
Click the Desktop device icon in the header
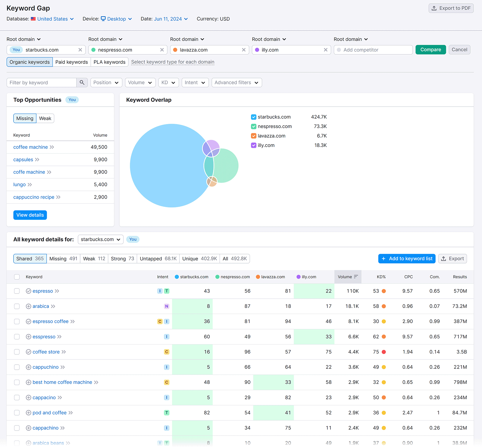point(103,19)
